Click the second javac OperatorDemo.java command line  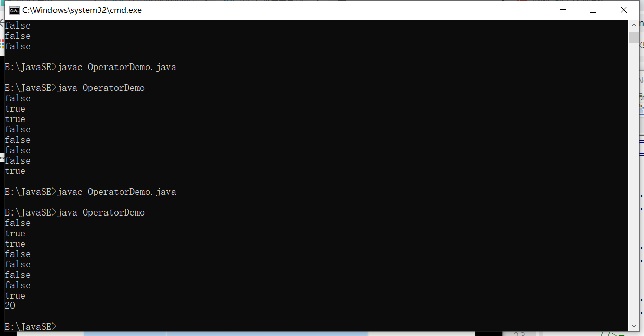click(90, 192)
